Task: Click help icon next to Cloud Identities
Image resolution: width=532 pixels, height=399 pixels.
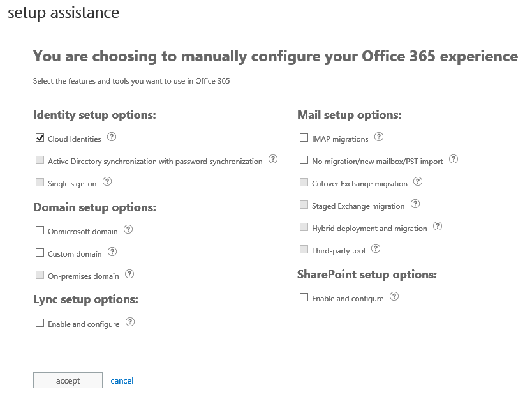Action: coord(112,137)
